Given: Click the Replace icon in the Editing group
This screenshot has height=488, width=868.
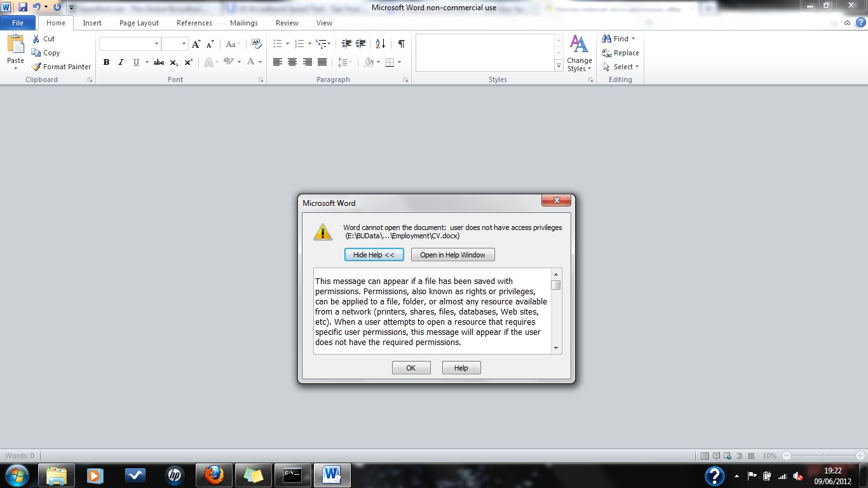Looking at the screenshot, I should click(x=607, y=53).
